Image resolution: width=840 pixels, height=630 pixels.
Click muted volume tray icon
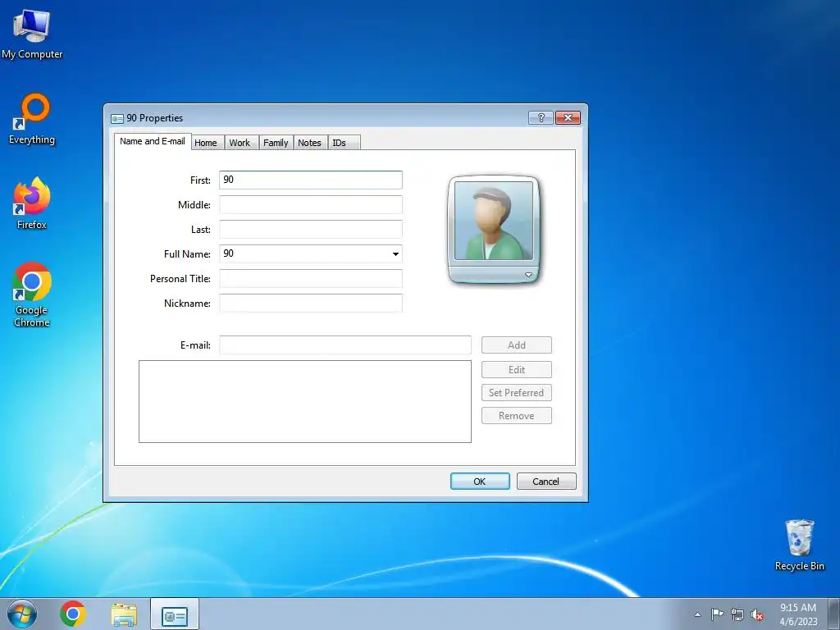pyautogui.click(x=757, y=614)
